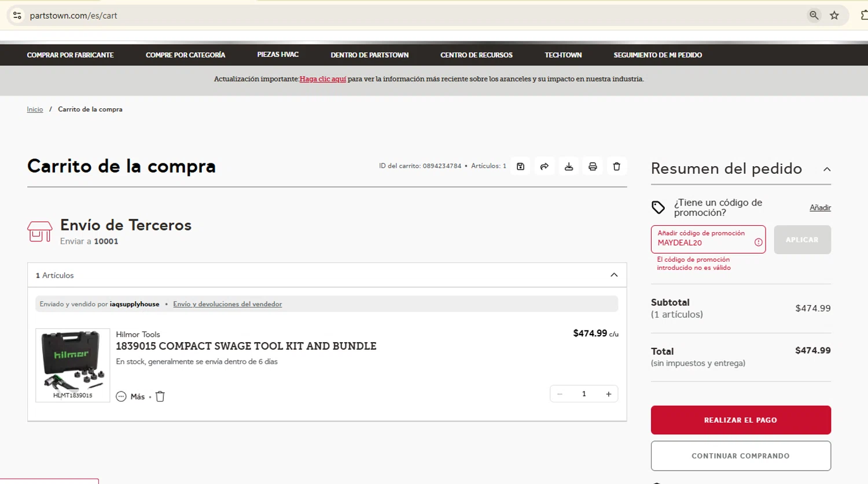Open site information icon in address bar
The image size is (868, 484).
pos(17,16)
